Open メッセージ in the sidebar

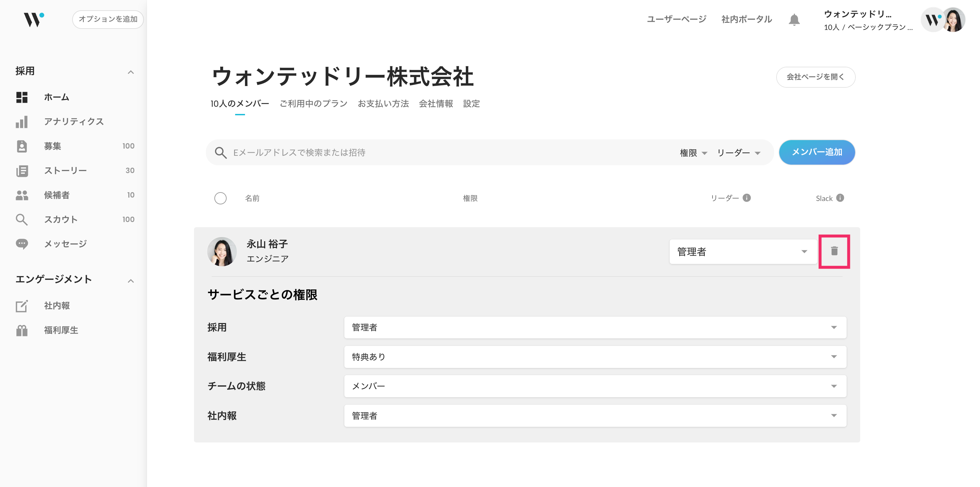[x=65, y=244]
